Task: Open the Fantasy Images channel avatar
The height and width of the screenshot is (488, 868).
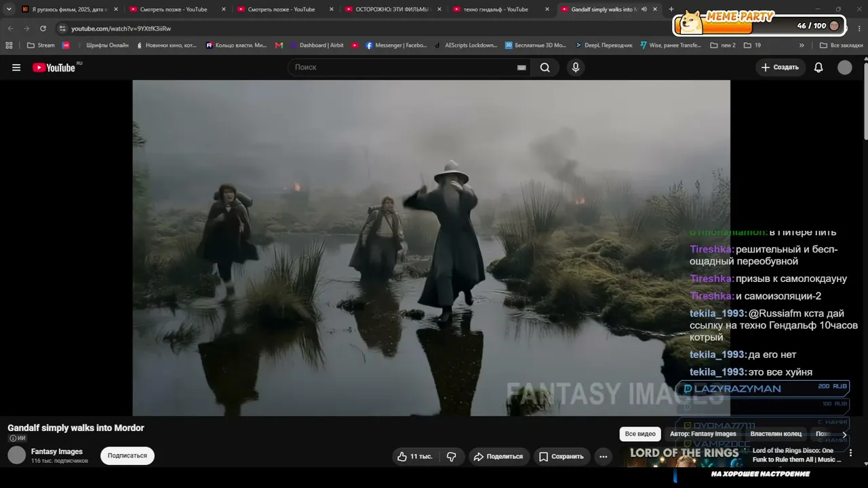Action: point(16,455)
